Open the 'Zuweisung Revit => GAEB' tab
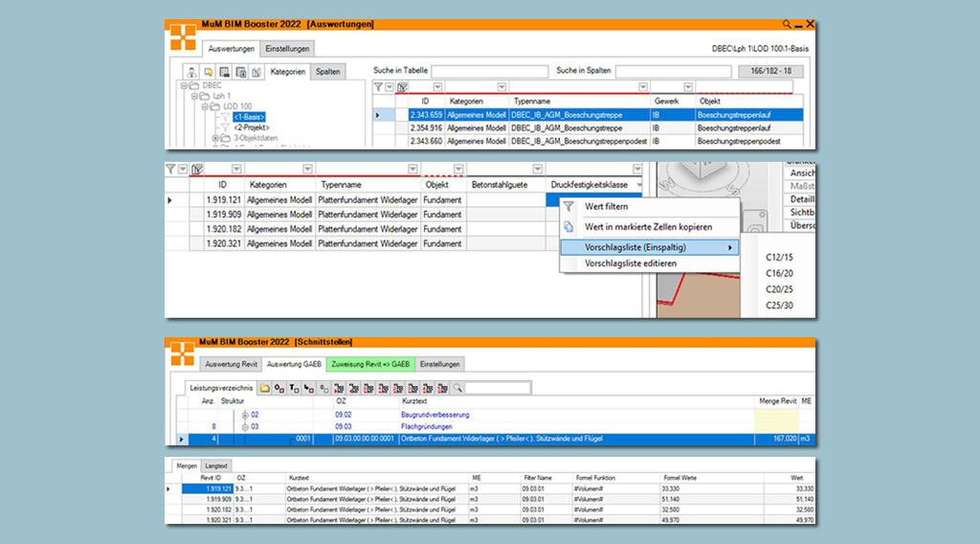Screen dimensions: 980x544 (370, 365)
